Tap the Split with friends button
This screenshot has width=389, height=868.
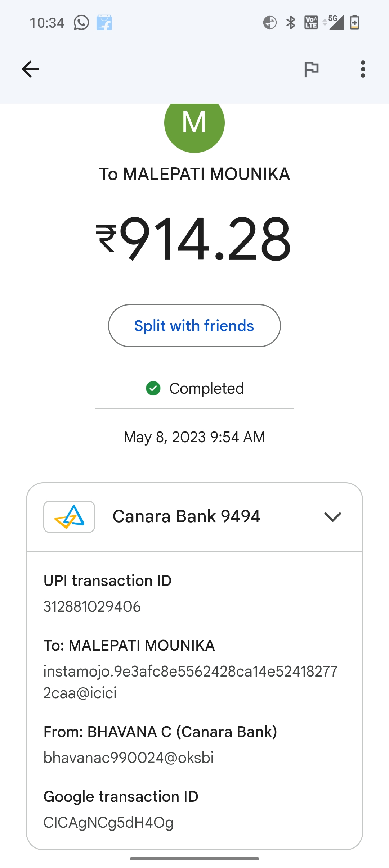pyautogui.click(x=194, y=326)
